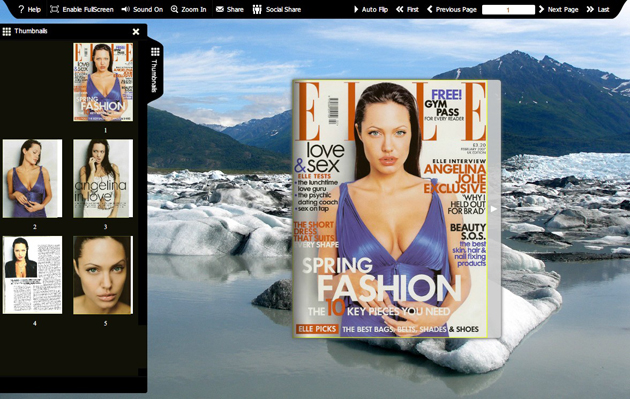This screenshot has height=399, width=630.
Task: Flip forward with the cover's right arrow
Action: tap(494, 209)
